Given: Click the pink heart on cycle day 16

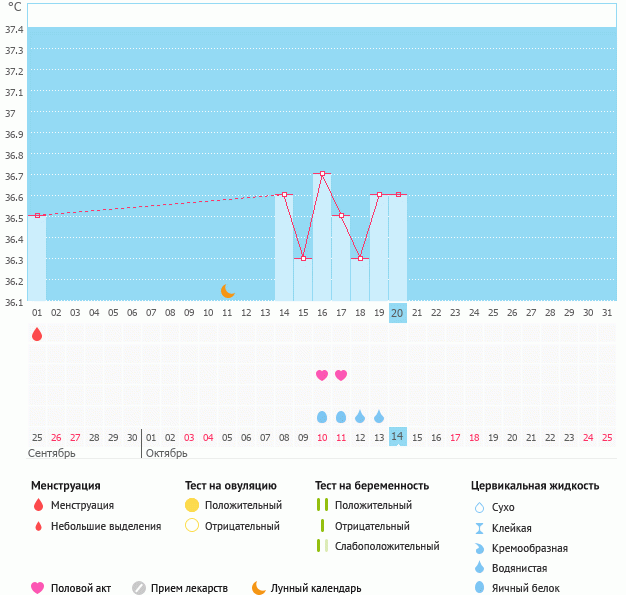Looking at the screenshot, I should (322, 375).
